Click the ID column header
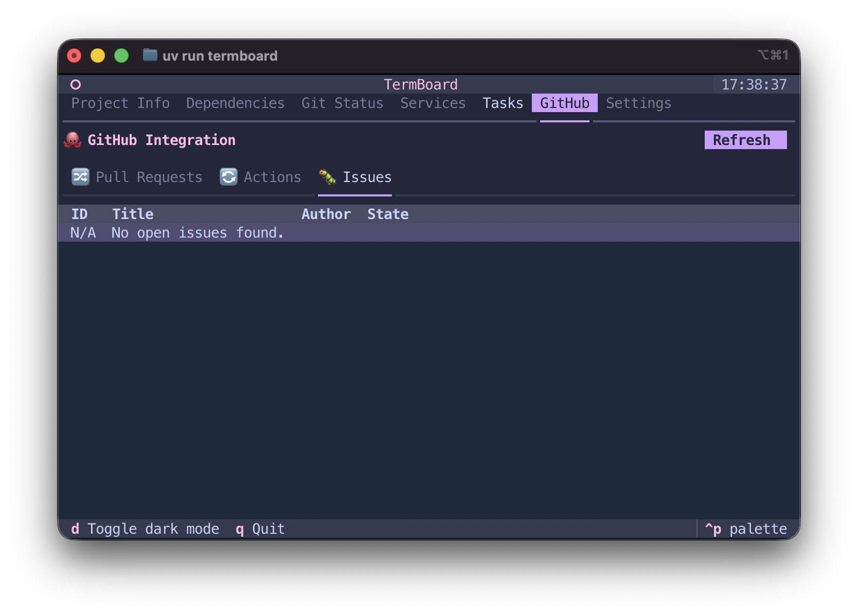 click(79, 214)
